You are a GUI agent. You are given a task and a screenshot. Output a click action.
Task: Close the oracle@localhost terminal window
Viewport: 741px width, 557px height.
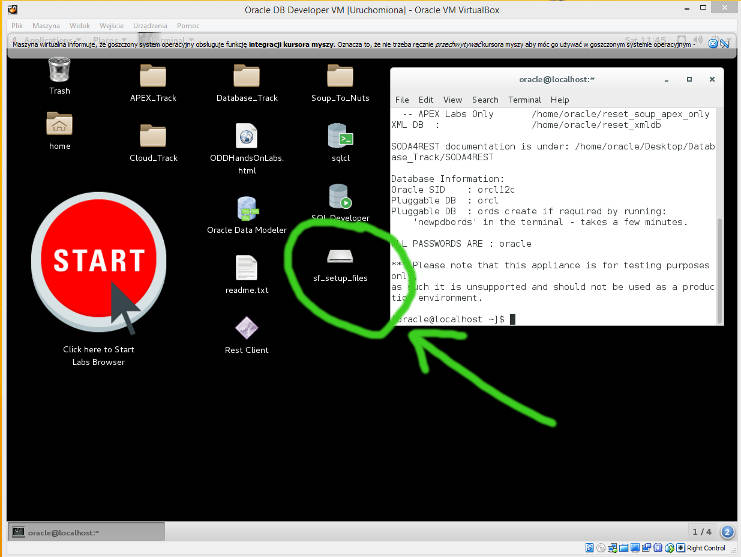click(x=712, y=79)
